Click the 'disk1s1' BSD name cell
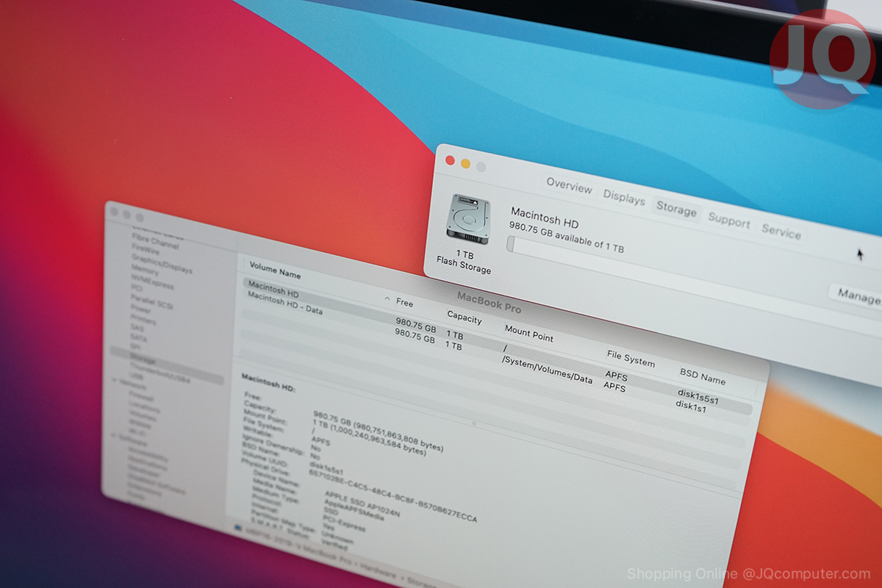 click(x=691, y=406)
